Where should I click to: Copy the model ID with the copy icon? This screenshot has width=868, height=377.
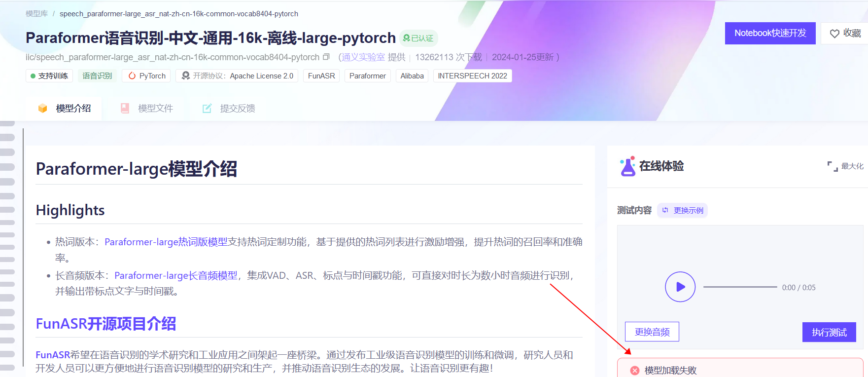[x=326, y=57]
